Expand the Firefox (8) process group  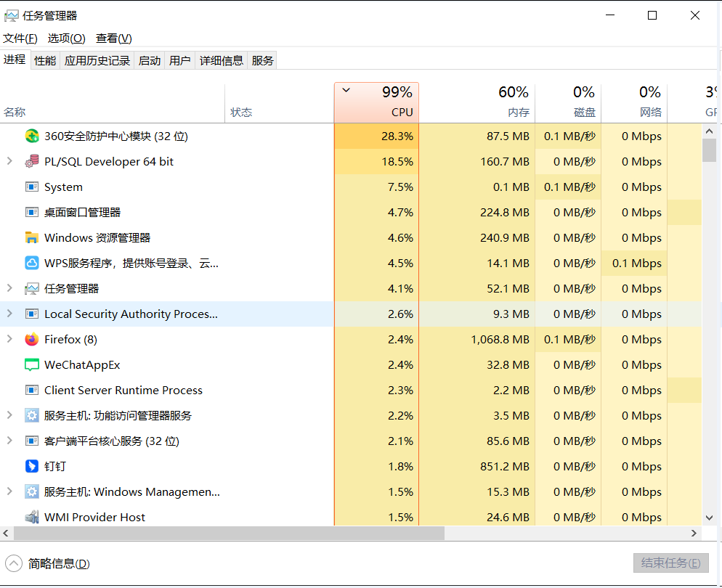pyautogui.click(x=9, y=339)
